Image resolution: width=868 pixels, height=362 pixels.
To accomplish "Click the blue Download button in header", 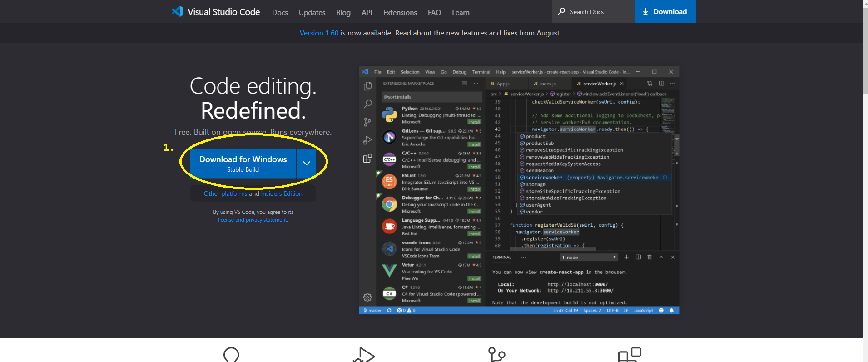I will click(x=665, y=11).
